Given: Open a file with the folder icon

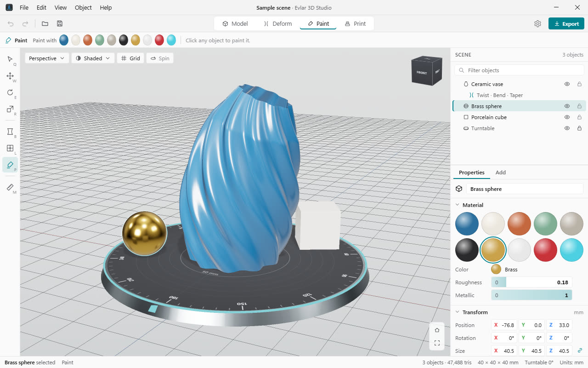Looking at the screenshot, I should pyautogui.click(x=45, y=23).
